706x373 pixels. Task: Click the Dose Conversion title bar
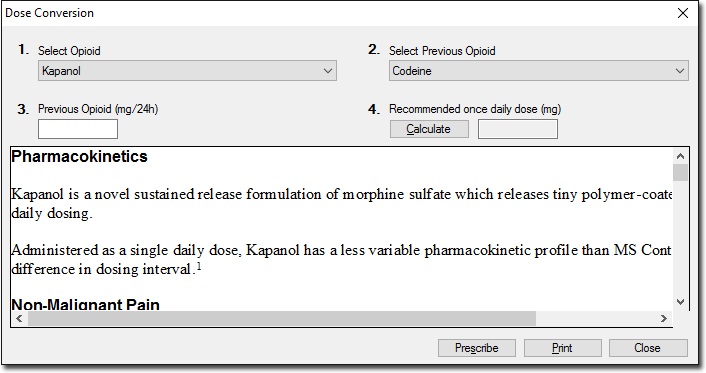(x=338, y=13)
